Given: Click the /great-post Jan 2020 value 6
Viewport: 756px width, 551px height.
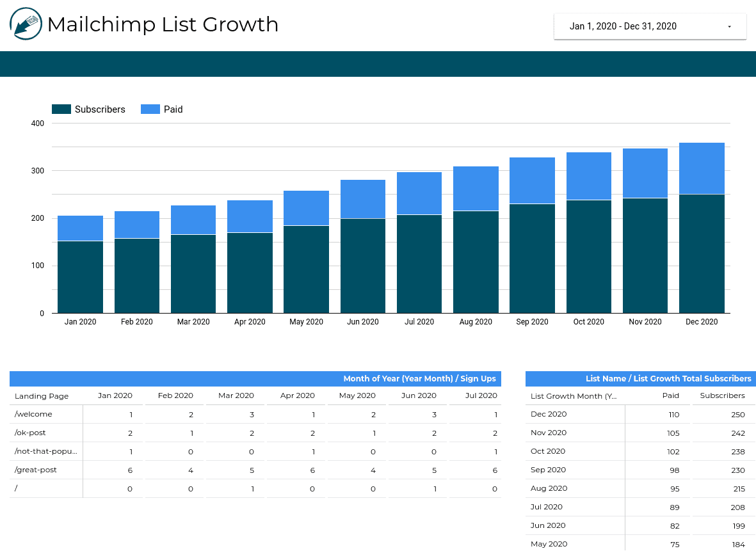Looking at the screenshot, I should pyautogui.click(x=130, y=470).
